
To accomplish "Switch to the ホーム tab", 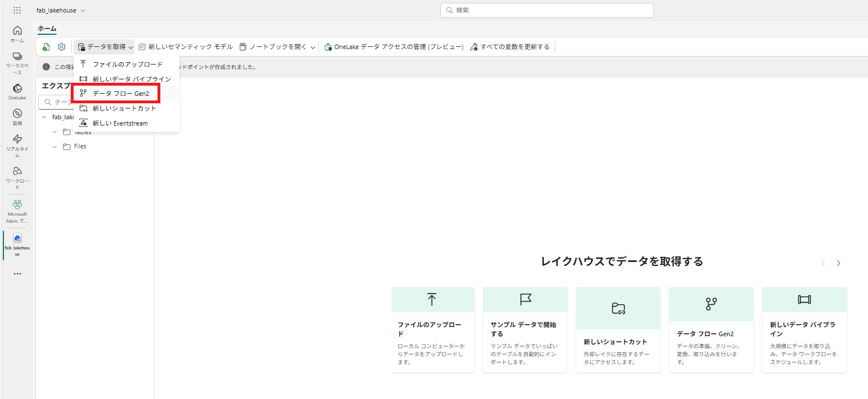I will (47, 29).
